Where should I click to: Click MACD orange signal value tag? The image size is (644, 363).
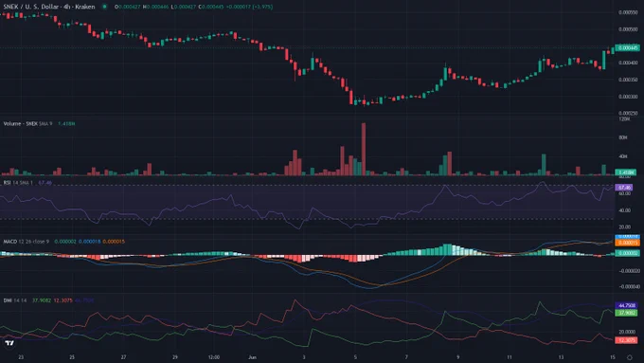[627, 243]
